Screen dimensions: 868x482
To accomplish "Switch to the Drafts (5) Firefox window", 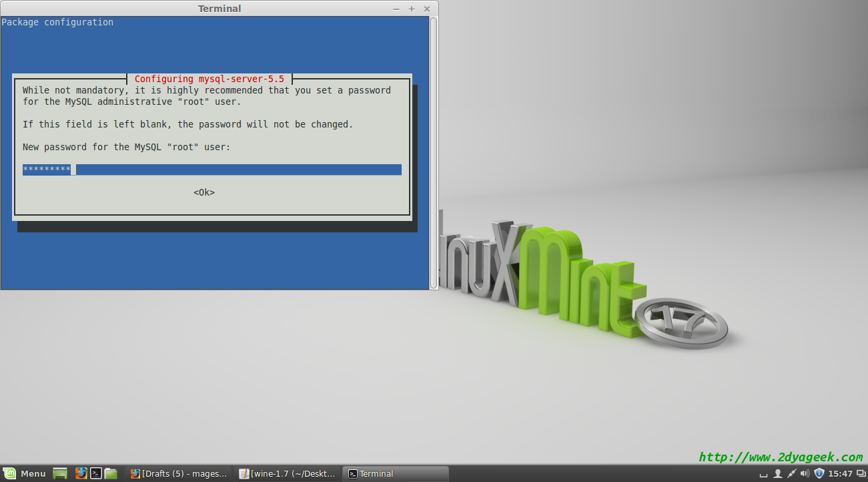I will (179, 474).
